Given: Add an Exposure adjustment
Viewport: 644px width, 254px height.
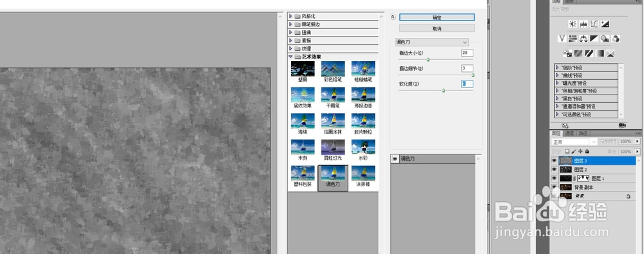Looking at the screenshot, I should 605,24.
